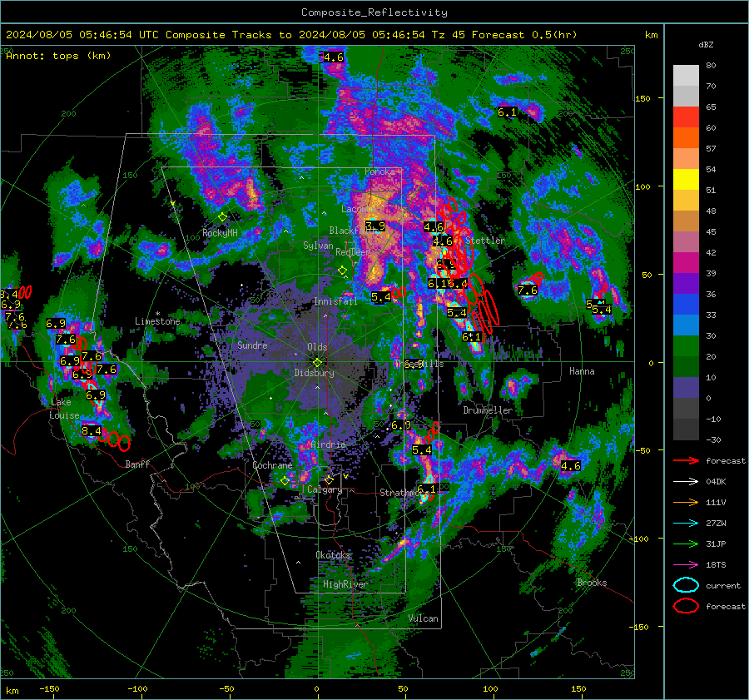Click the Sylvan town label
Image resolution: width=749 pixels, height=700 pixels.
[318, 246]
